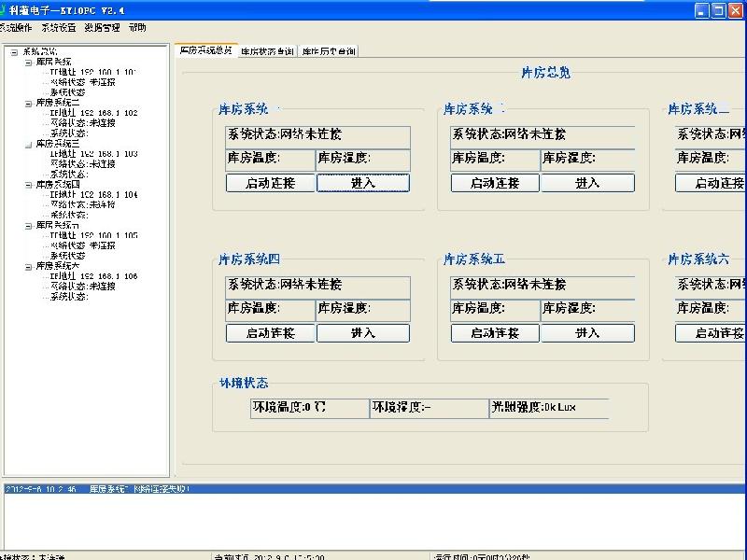Click 启动连接 in the 库房系统四 panel
This screenshot has width=747, height=560.
click(x=270, y=333)
